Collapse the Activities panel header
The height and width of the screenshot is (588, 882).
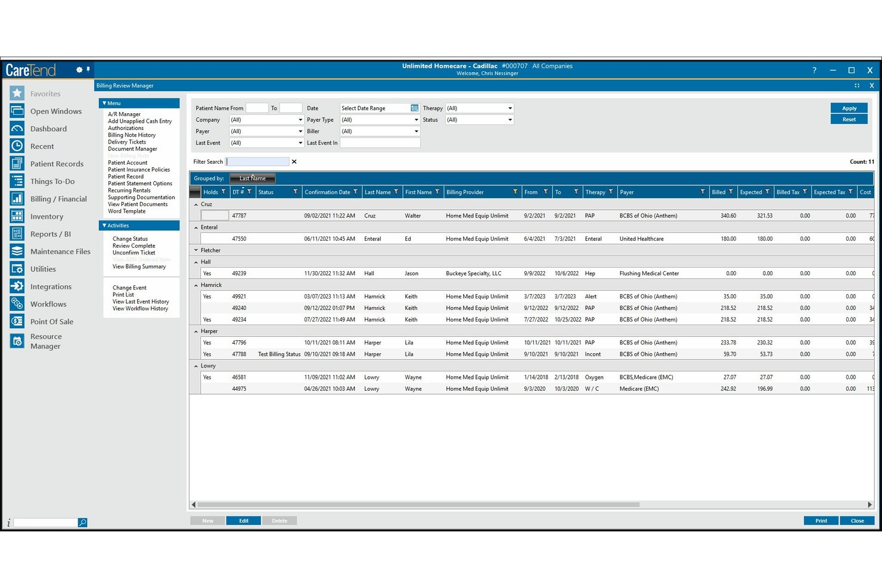click(139, 225)
